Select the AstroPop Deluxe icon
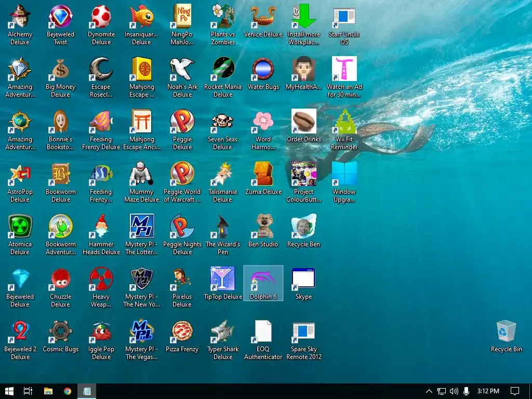This screenshot has height=399, width=532. click(x=20, y=174)
